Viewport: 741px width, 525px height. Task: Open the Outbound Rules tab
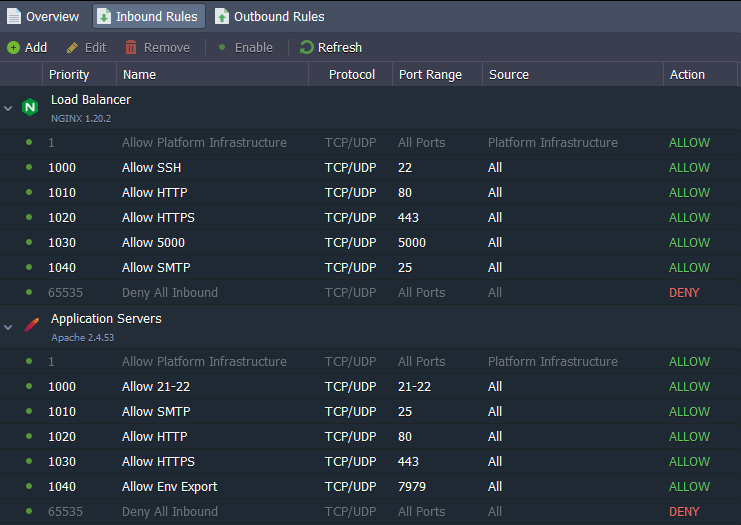click(270, 17)
